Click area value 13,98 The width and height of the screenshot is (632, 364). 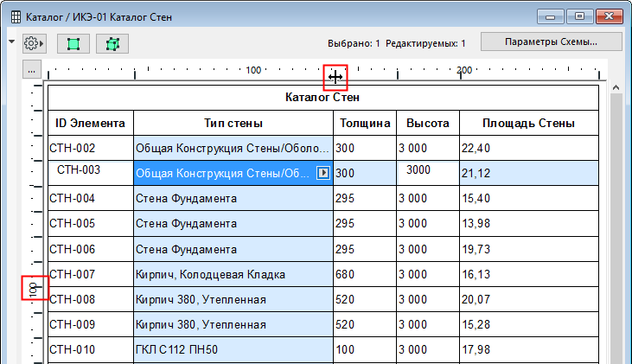(x=529, y=223)
